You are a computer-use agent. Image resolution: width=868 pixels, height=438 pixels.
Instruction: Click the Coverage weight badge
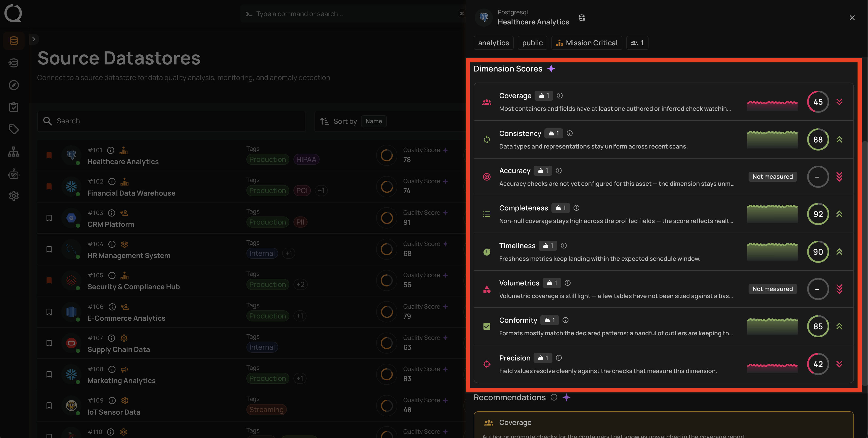[544, 96]
